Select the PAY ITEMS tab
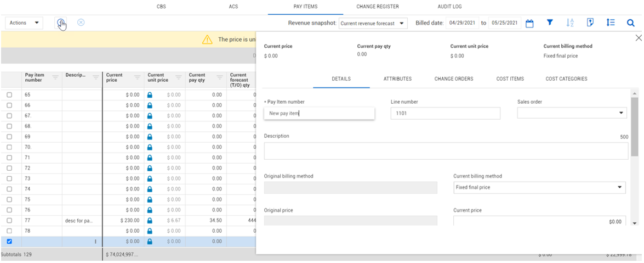The image size is (644, 263). coord(306,7)
